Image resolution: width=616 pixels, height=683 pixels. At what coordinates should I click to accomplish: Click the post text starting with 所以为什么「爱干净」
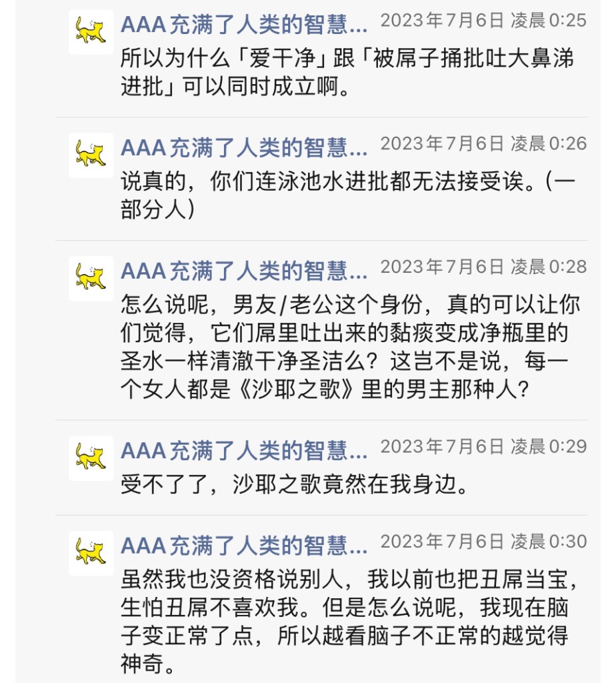[x=347, y=72]
